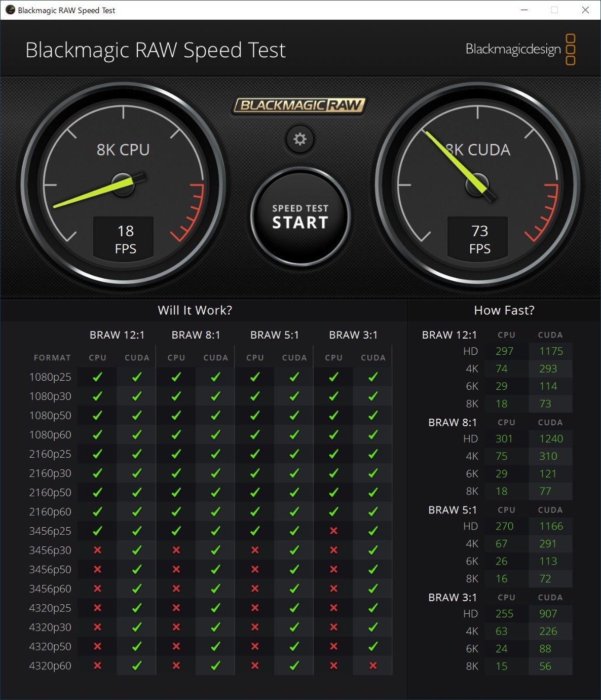This screenshot has height=700, width=601.
Task: Select the 1175 HD CUDA value
Action: pyautogui.click(x=551, y=351)
